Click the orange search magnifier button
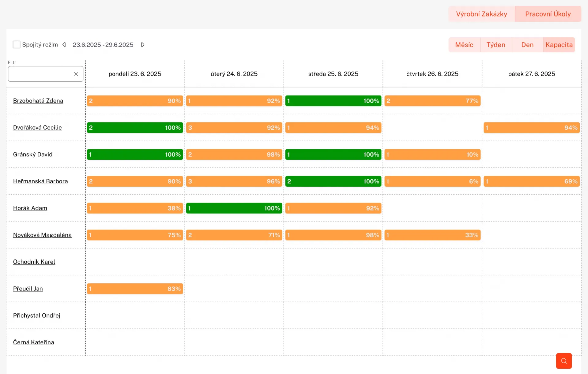The width and height of the screenshot is (588, 374). point(563,361)
